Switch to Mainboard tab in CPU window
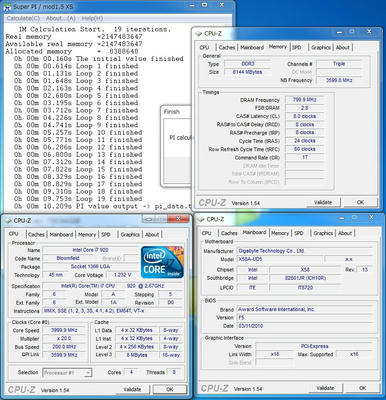The width and height of the screenshot is (386, 400). (61, 234)
